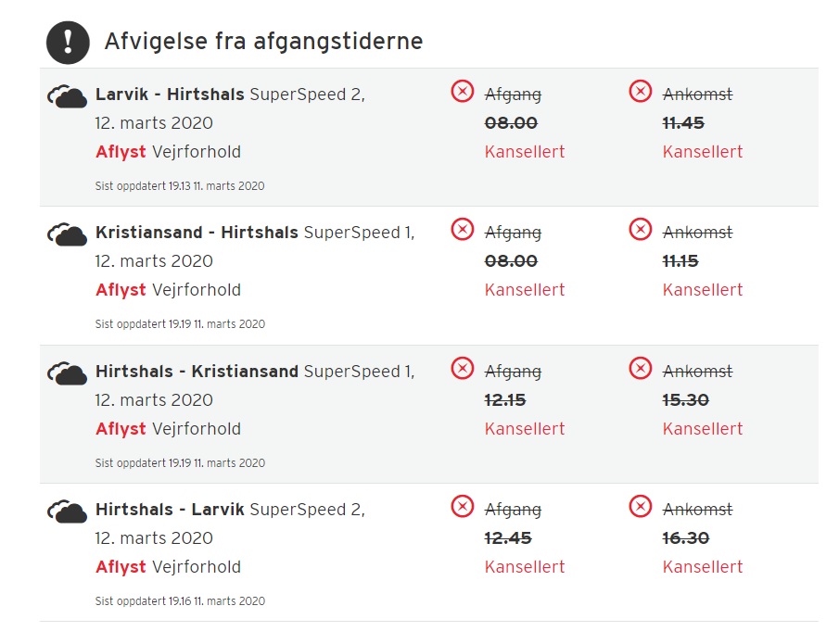This screenshot has width=839, height=644.
Task: Click the 'Afvigelse fra afgangstiderne' heading
Action: (x=263, y=42)
